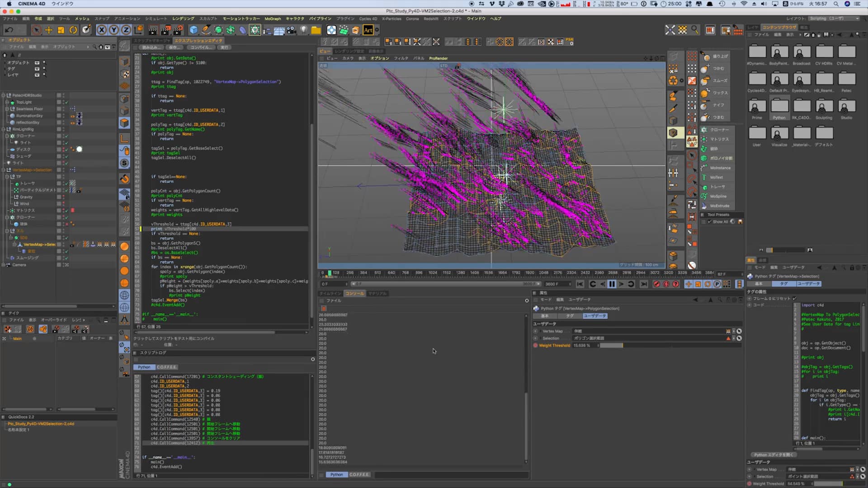Image resolution: width=868 pixels, height=488 pixels.
Task: Pause the animation playback
Action: coord(612,284)
